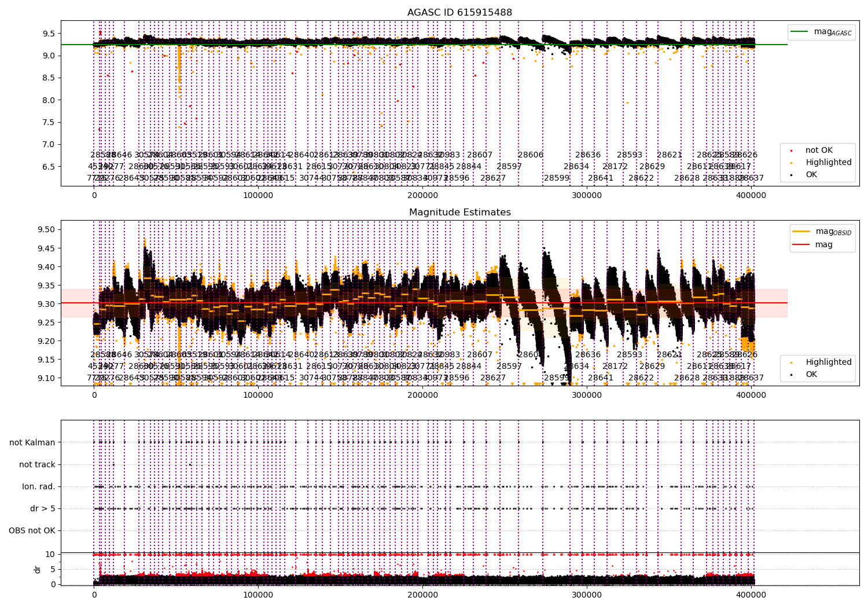Click obsid label 28599 in the top plot

[557, 178]
